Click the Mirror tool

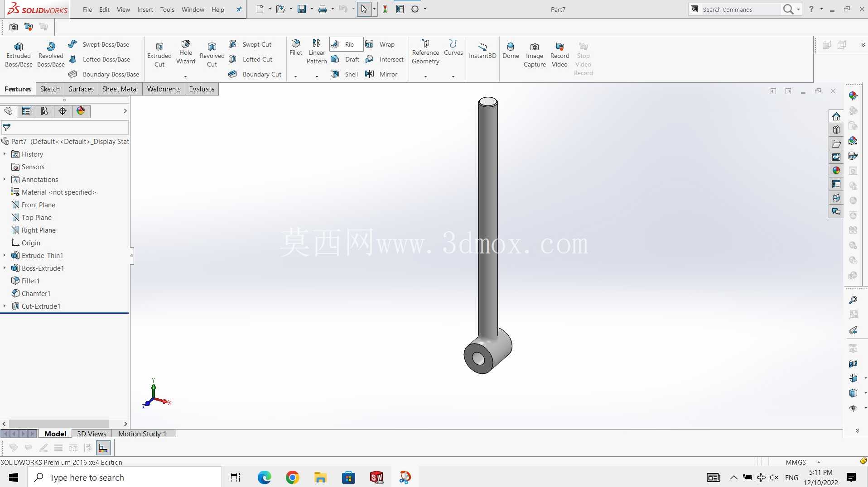381,74
